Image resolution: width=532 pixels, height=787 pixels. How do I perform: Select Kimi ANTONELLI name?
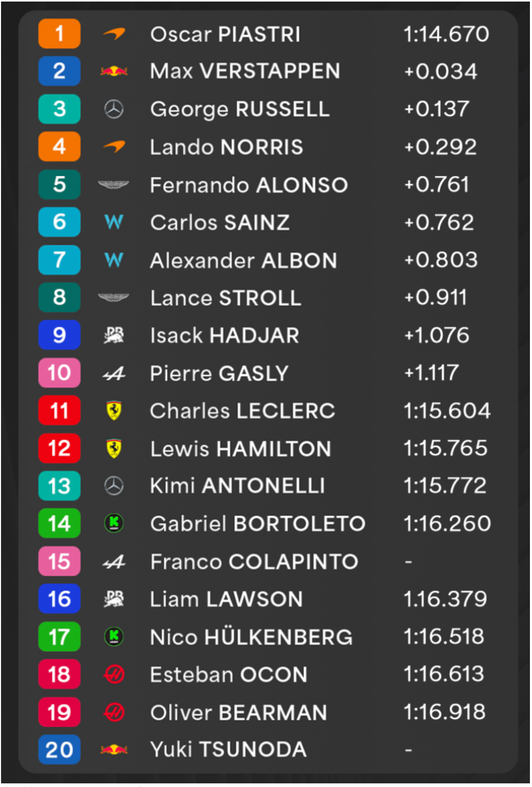(x=237, y=486)
